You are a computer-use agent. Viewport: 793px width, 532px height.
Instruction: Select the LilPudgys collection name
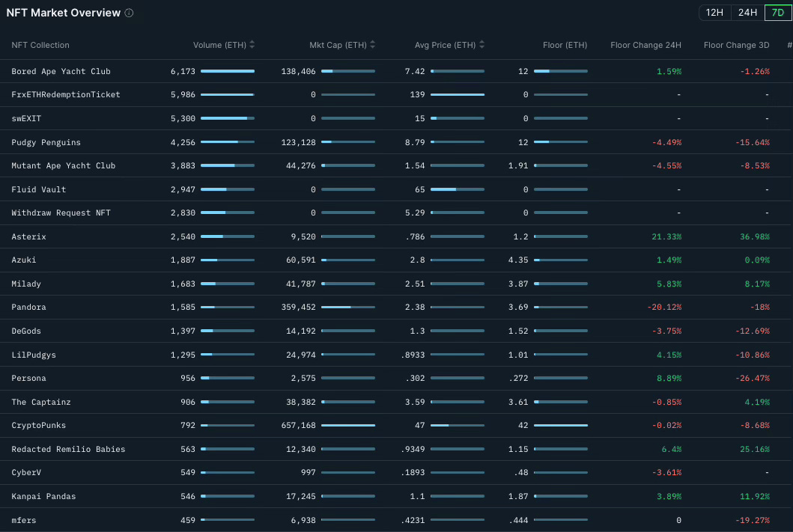pyautogui.click(x=34, y=355)
